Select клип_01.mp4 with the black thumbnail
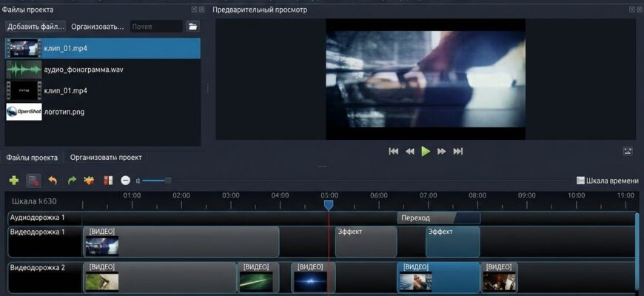Screen dimensions: 644x296 coord(103,91)
